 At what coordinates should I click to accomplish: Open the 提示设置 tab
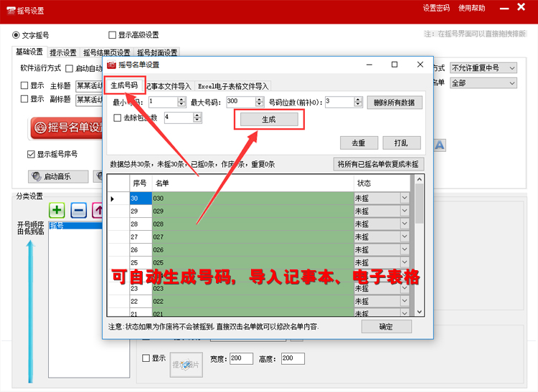coord(63,53)
